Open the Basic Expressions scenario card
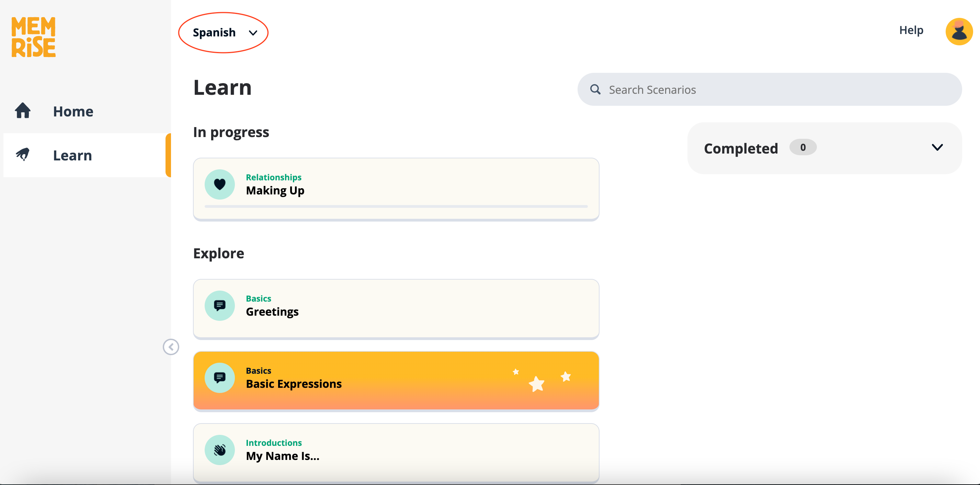This screenshot has height=485, width=980. [396, 381]
